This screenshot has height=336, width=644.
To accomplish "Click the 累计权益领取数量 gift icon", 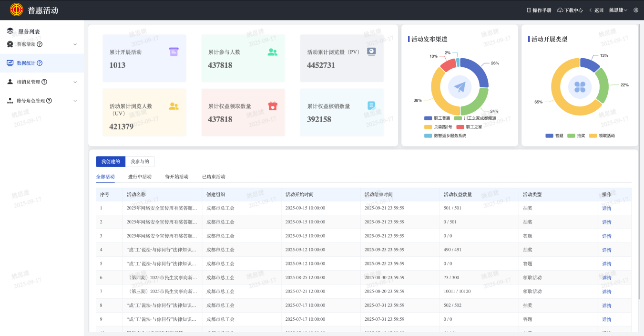I will (272, 105).
